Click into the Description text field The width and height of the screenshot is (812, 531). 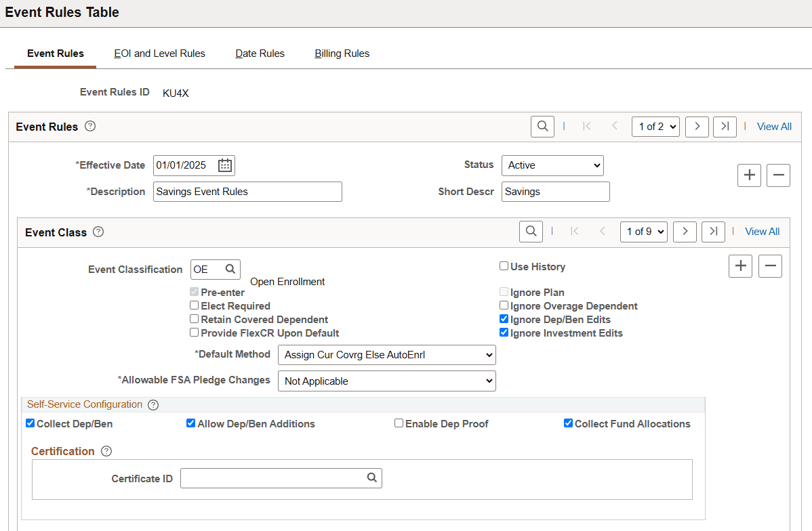[x=247, y=192]
